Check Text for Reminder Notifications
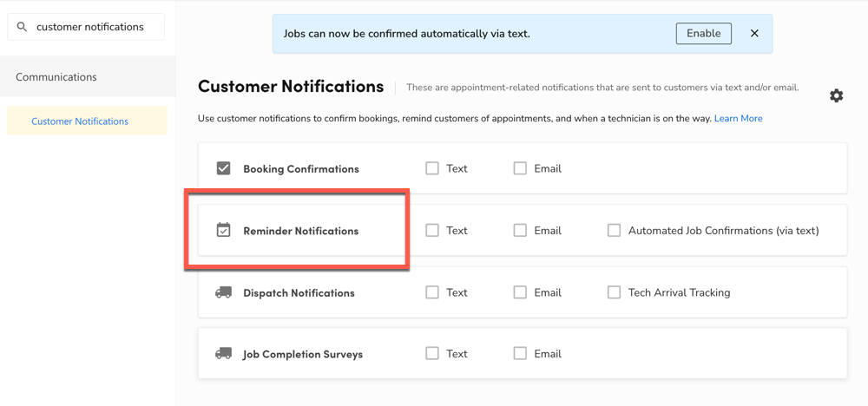868x406 pixels. click(x=432, y=230)
